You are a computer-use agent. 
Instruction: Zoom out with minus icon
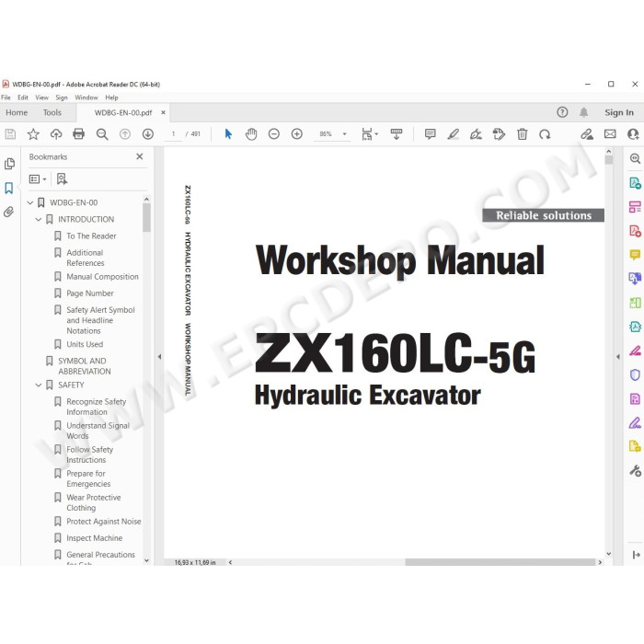click(x=274, y=134)
